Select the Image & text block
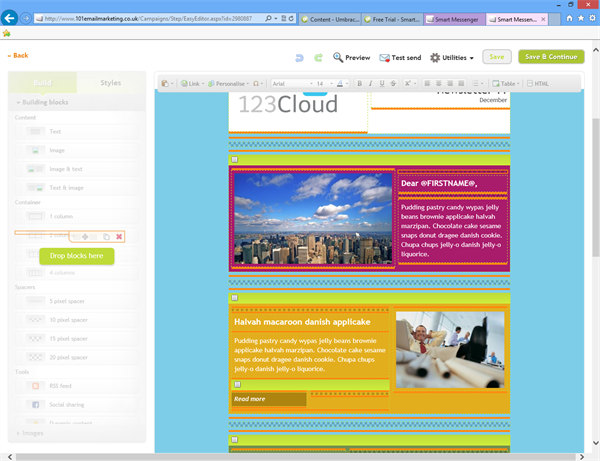Screen dimensions: 600x461 click(77, 169)
